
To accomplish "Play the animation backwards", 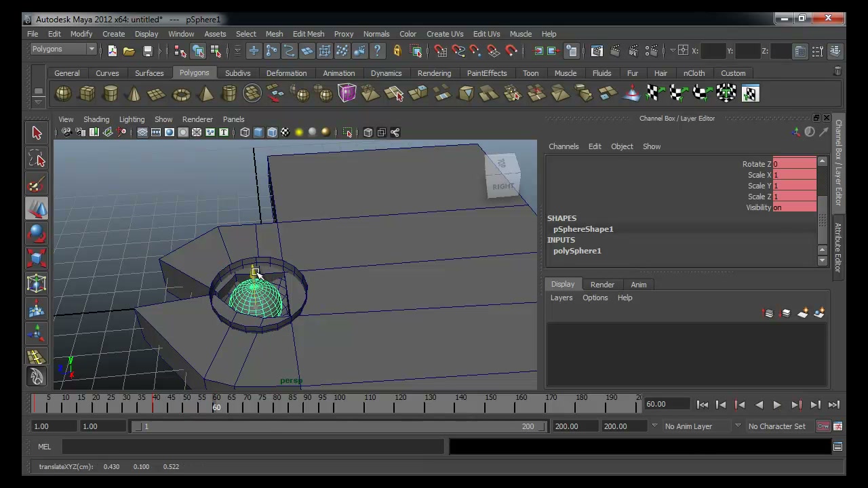I will coord(759,405).
